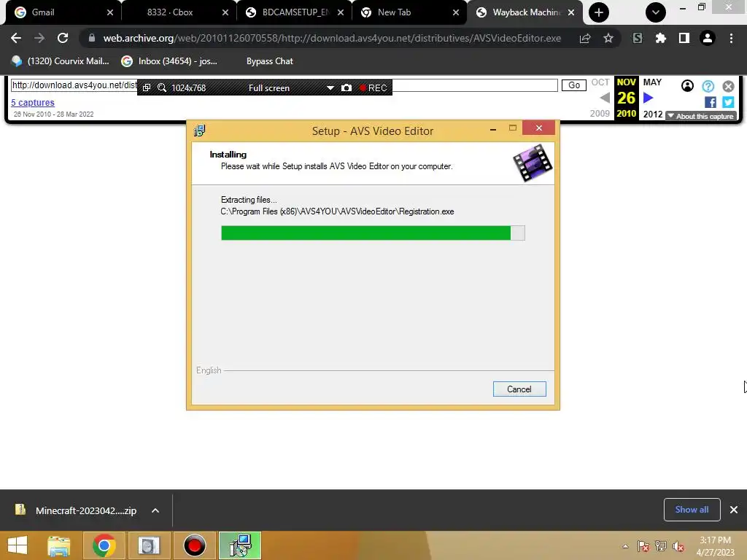The image size is (747, 560).
Task: Click the recorder window-select icon
Action: click(147, 87)
